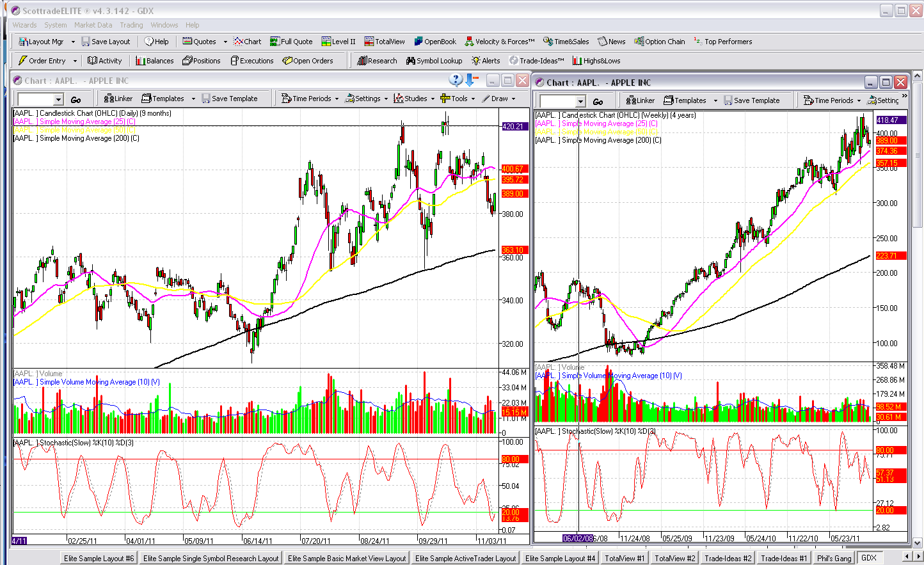
Task: Open the Research tool
Action: click(x=378, y=61)
